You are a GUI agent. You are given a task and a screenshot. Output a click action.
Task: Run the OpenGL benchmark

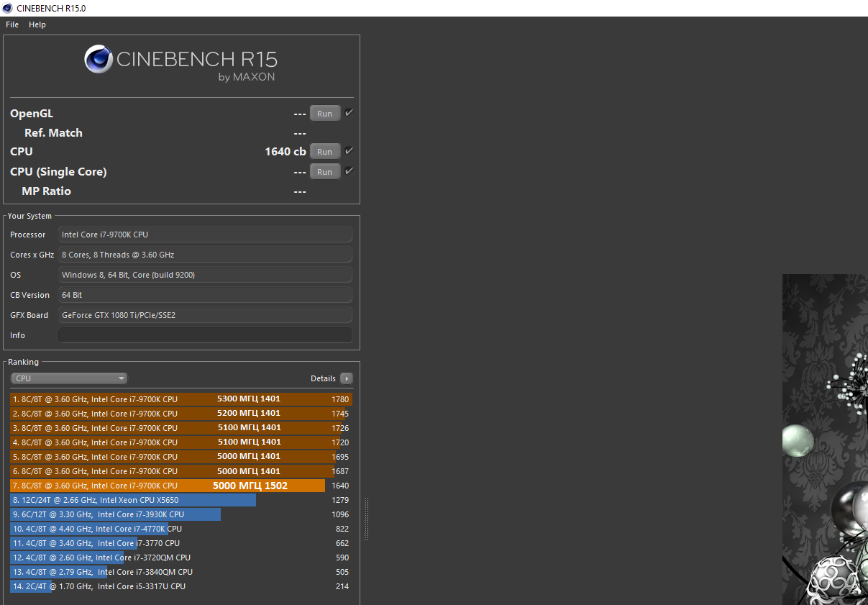coord(325,114)
